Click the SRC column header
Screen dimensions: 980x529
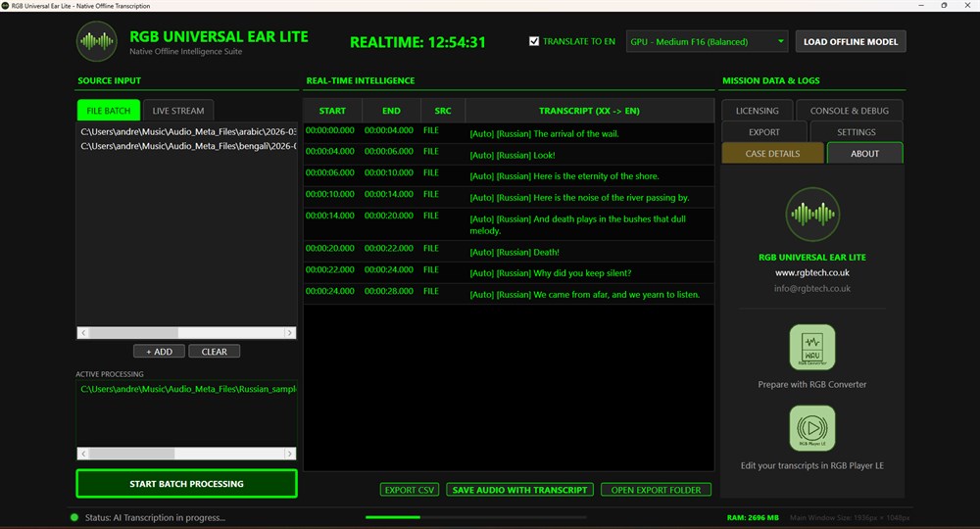tap(443, 111)
